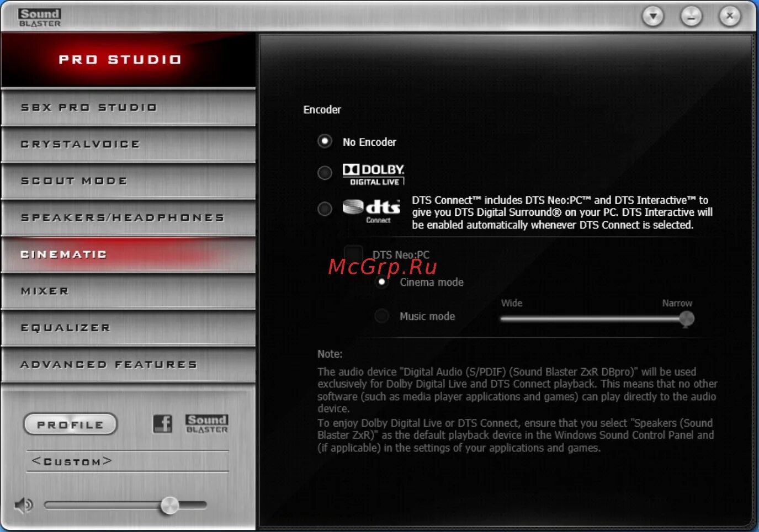Click the No Encoder label
Screen dimensions: 759x532
pyautogui.click(x=369, y=142)
